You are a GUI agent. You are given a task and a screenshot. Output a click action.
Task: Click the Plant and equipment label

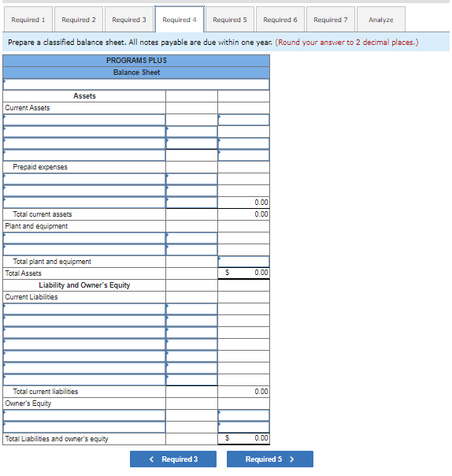point(36,226)
